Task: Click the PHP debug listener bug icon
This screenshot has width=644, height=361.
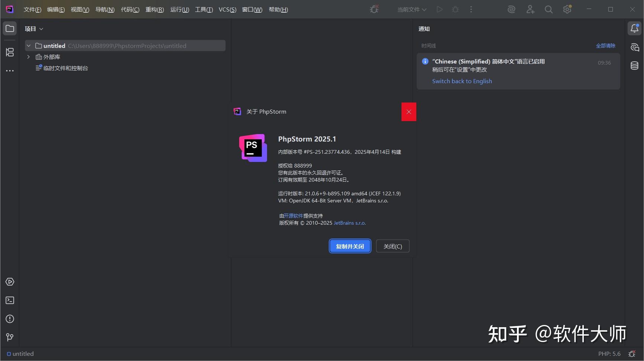Action: coord(374,9)
